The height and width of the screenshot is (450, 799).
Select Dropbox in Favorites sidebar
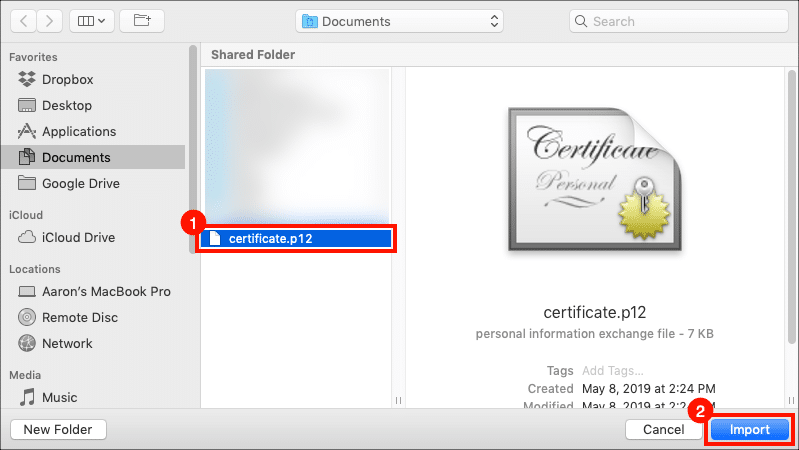[67, 79]
